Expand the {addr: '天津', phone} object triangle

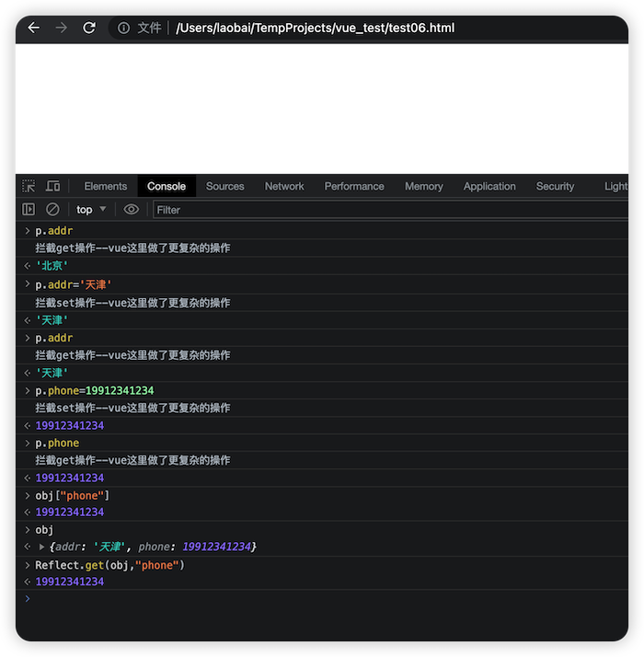pyautogui.click(x=41, y=547)
